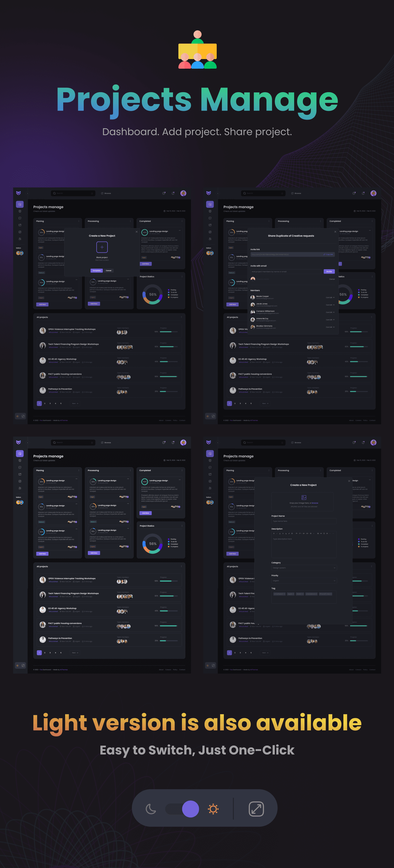The height and width of the screenshot is (868, 394).
Task: Click the active projects sidebar icon in bottom-left screen
Action: pos(20,454)
